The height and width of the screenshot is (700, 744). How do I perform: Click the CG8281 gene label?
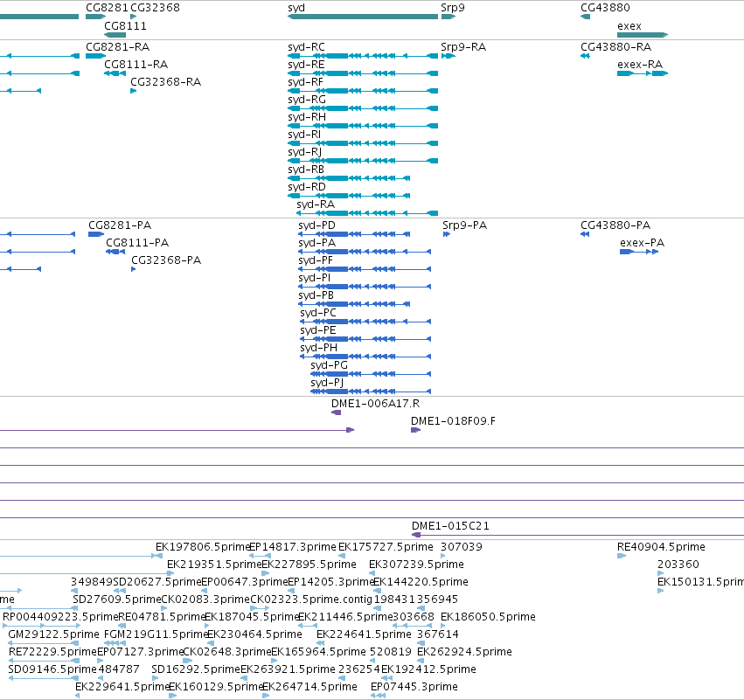107,8
